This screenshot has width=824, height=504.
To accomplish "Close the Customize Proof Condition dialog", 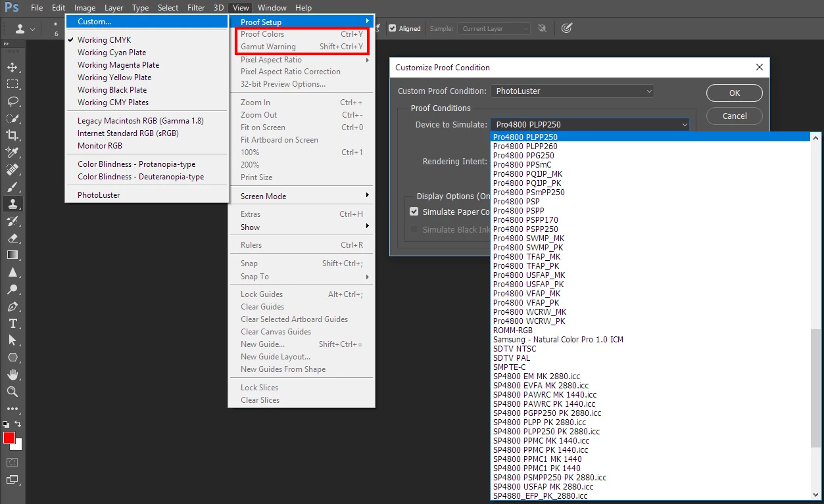I will pyautogui.click(x=760, y=67).
